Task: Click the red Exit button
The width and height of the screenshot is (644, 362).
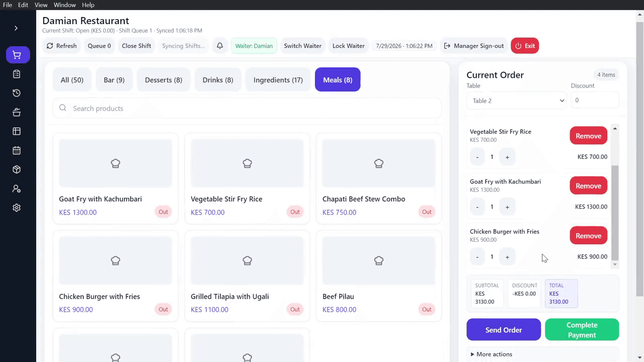Action: point(525,46)
